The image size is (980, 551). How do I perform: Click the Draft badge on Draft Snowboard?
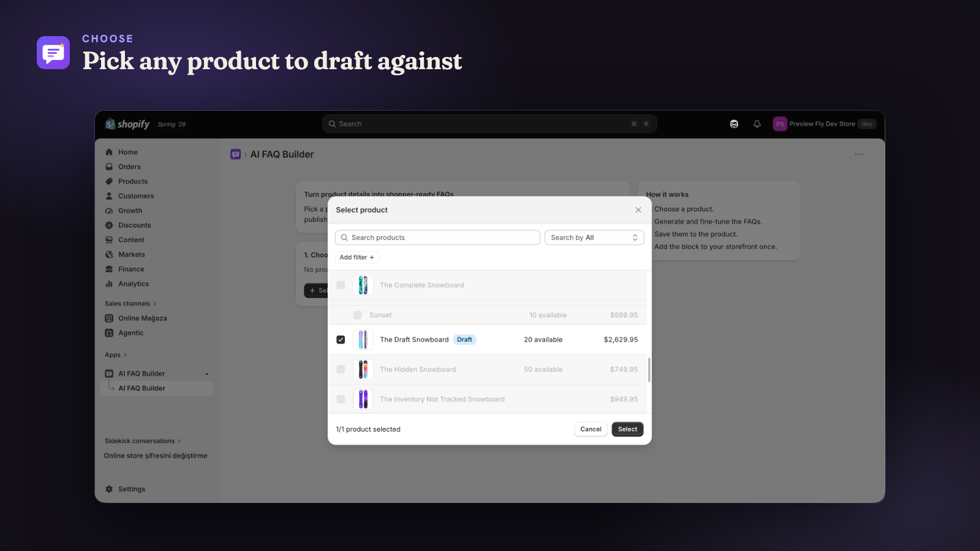[465, 340]
